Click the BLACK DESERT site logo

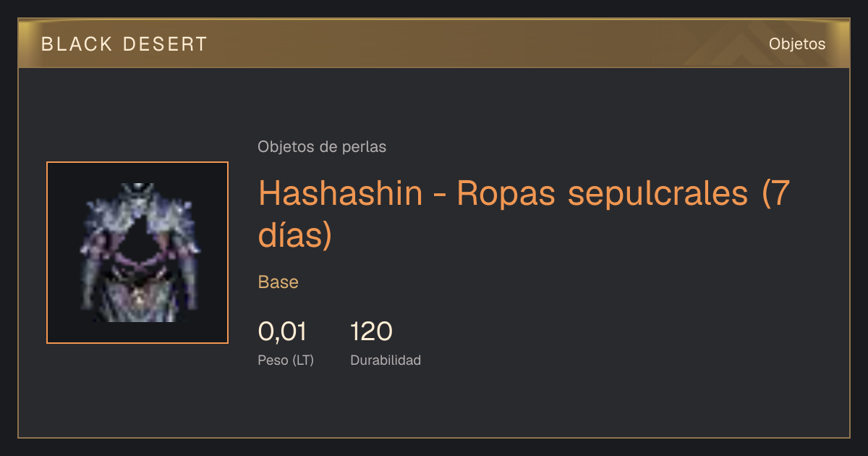tap(124, 44)
